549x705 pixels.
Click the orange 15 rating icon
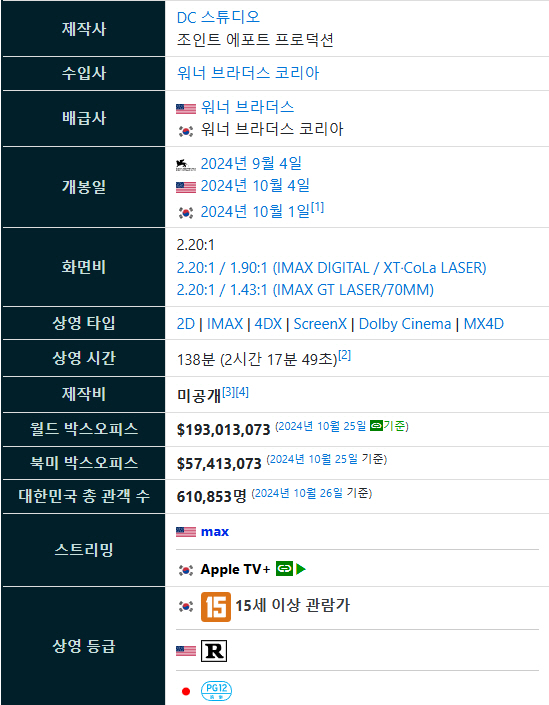(216, 607)
